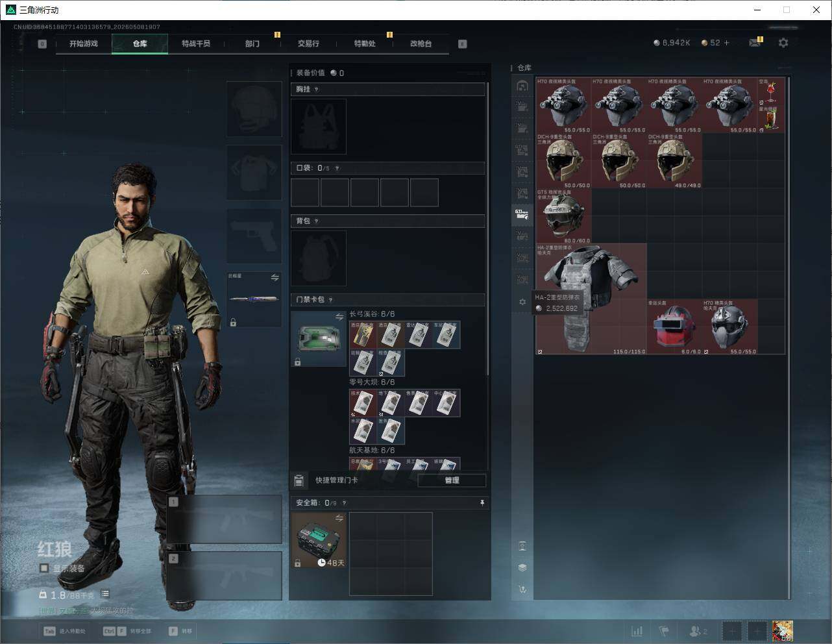This screenshot has height=644, width=832.
Task: Select the empty helmet equipment slot
Action: click(254, 109)
